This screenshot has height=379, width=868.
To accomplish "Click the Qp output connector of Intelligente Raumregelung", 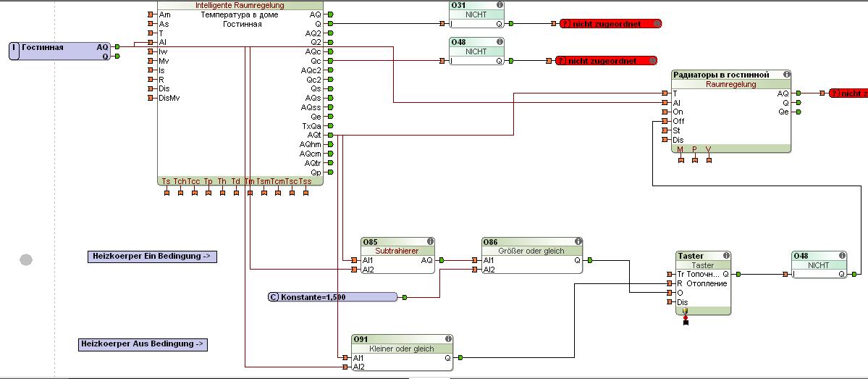I will coord(331,172).
